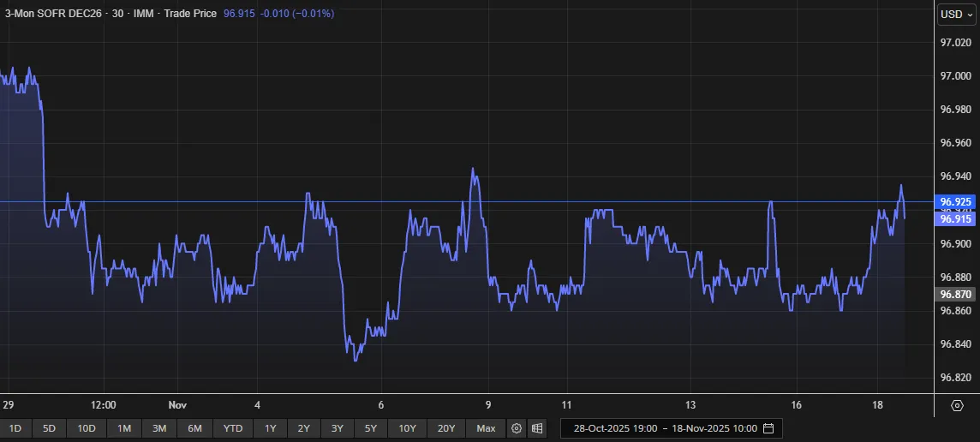Switch to the 10D range
Image resolution: width=980 pixels, height=442 pixels.
click(87, 428)
